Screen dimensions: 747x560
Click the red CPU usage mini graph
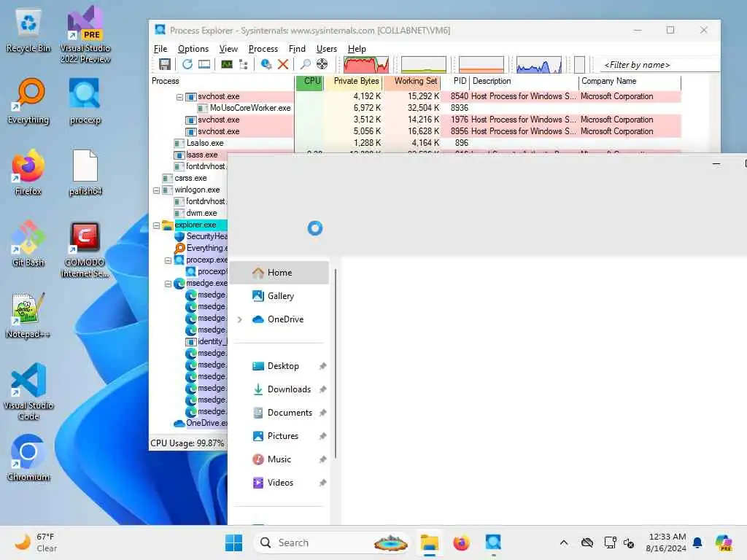[366, 65]
